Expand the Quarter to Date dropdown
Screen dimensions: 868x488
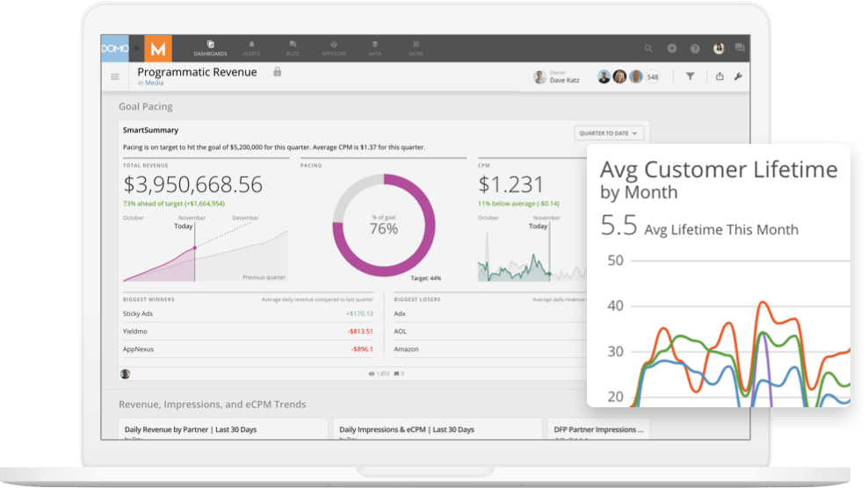click(x=610, y=133)
